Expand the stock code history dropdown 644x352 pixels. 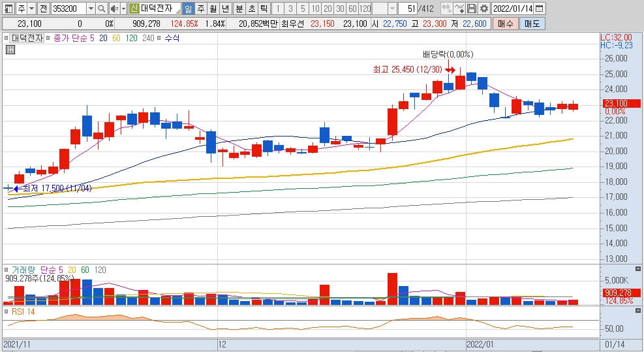click(x=91, y=8)
